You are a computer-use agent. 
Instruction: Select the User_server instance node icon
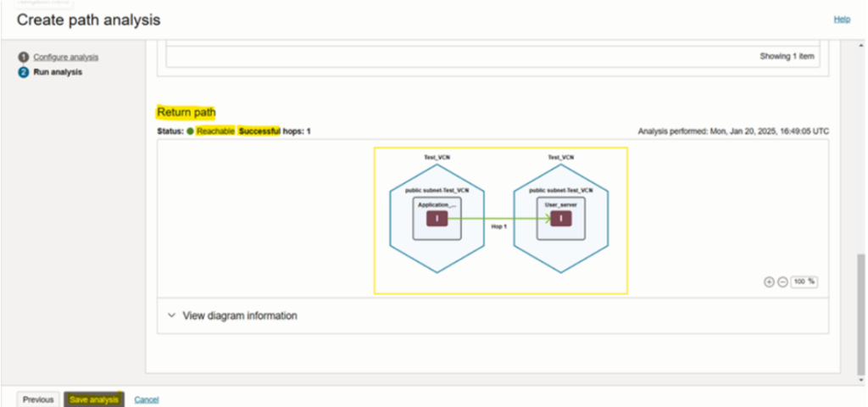[560, 219]
